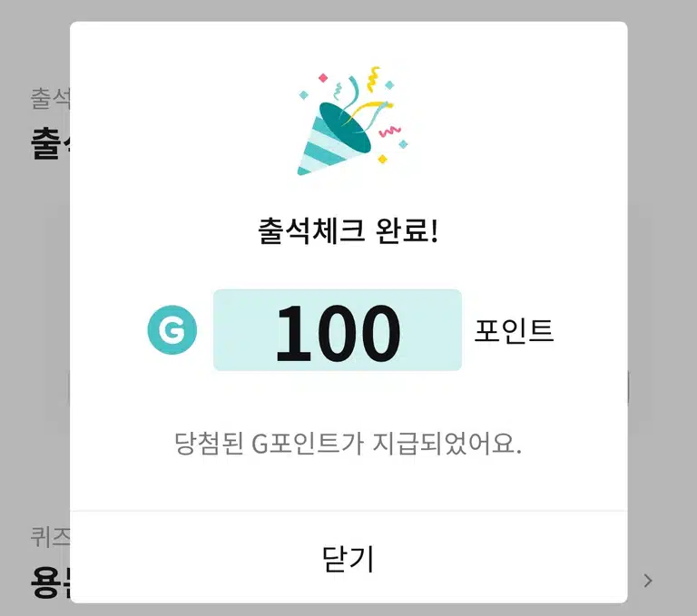Click the dimmed 퀴즈 label at bottom left

coord(50,537)
